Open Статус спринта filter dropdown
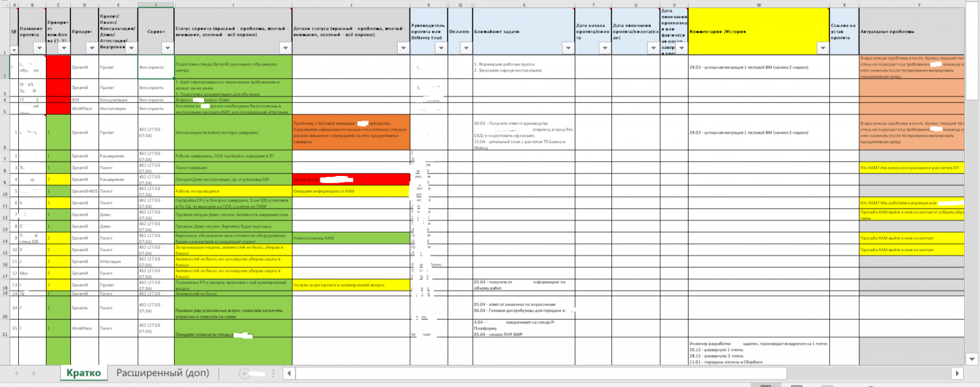This screenshot has width=980, height=387. click(x=285, y=48)
